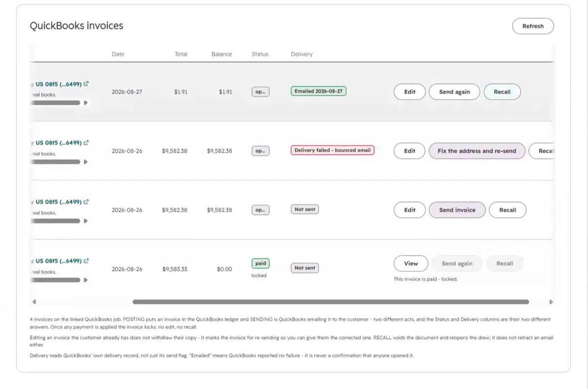Image resolution: width=588 pixels, height=389 pixels.
Task: Click the open status badge in the bounced row
Action: [260, 151]
